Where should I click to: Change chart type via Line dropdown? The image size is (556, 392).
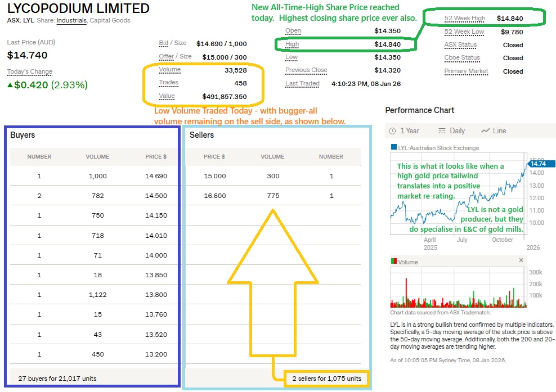(x=494, y=130)
